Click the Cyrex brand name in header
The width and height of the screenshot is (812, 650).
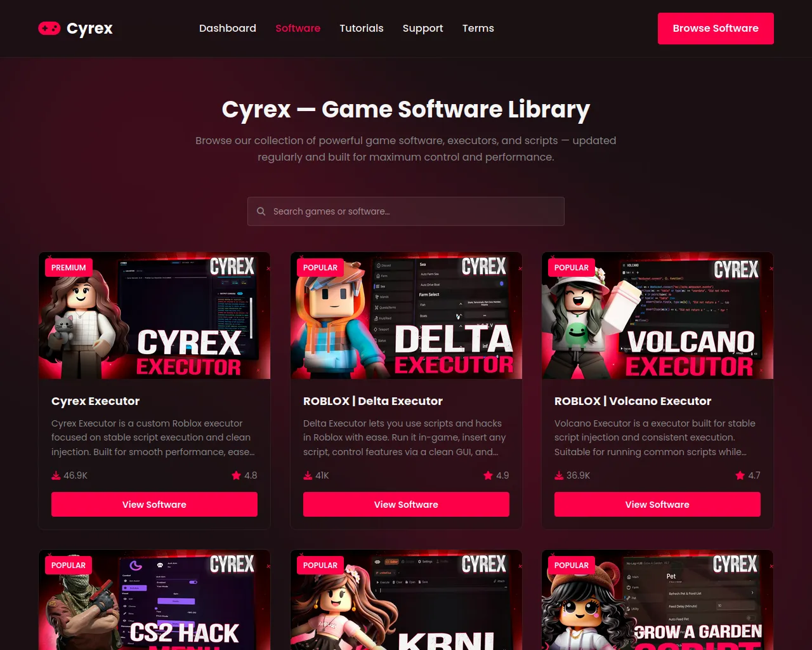click(x=89, y=29)
